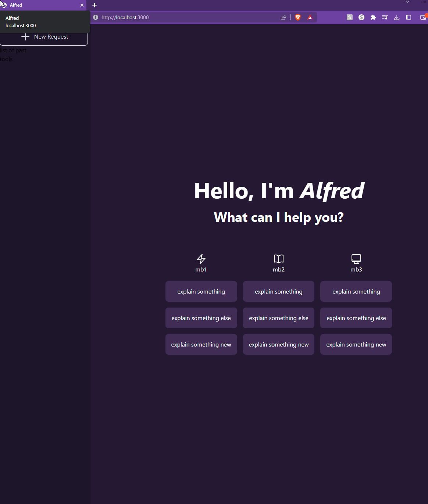This screenshot has width=428, height=504.
Task: Click the New Request button
Action: point(44,36)
